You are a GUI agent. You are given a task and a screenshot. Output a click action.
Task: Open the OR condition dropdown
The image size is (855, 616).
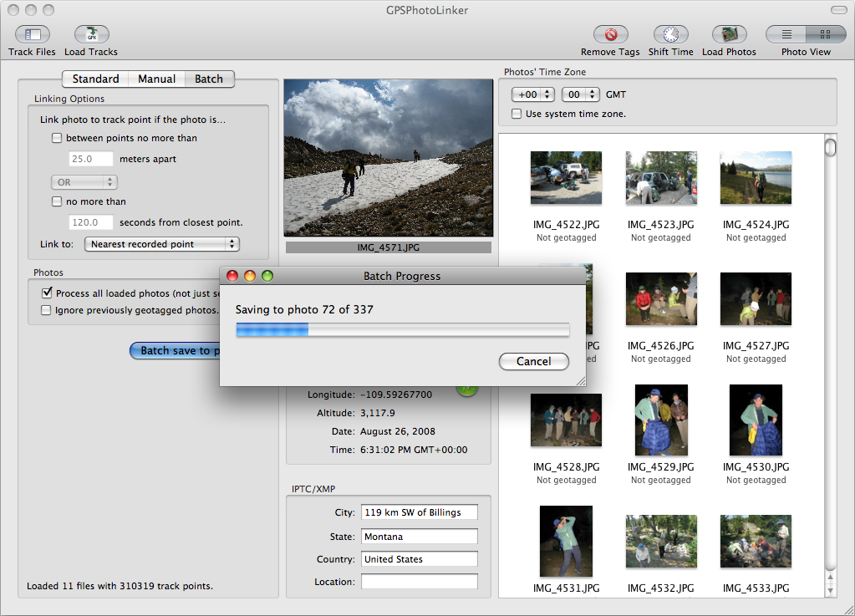pyautogui.click(x=84, y=182)
